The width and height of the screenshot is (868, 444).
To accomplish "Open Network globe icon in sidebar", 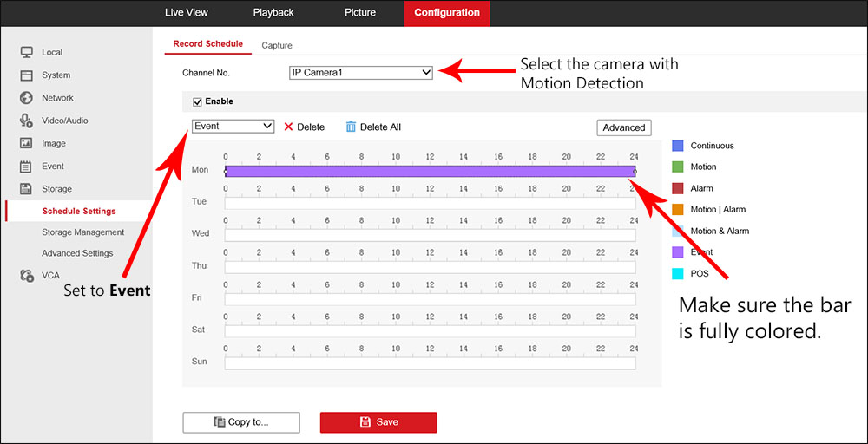I will pos(26,98).
